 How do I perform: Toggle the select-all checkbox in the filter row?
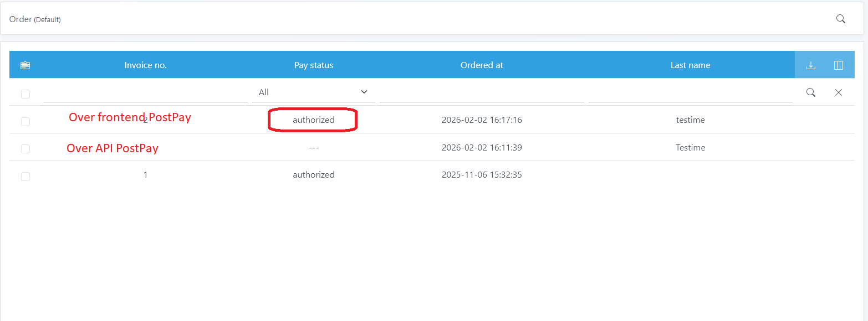coord(25,94)
